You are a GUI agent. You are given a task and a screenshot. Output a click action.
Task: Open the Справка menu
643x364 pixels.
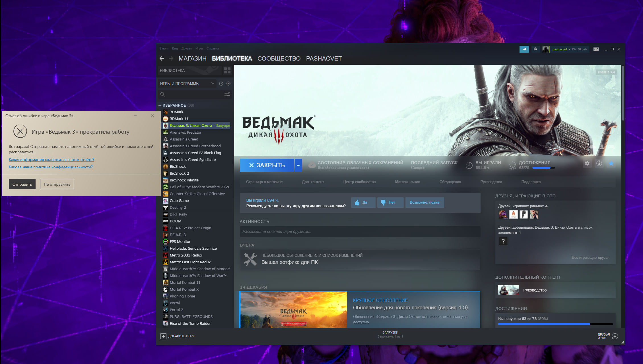tap(213, 49)
